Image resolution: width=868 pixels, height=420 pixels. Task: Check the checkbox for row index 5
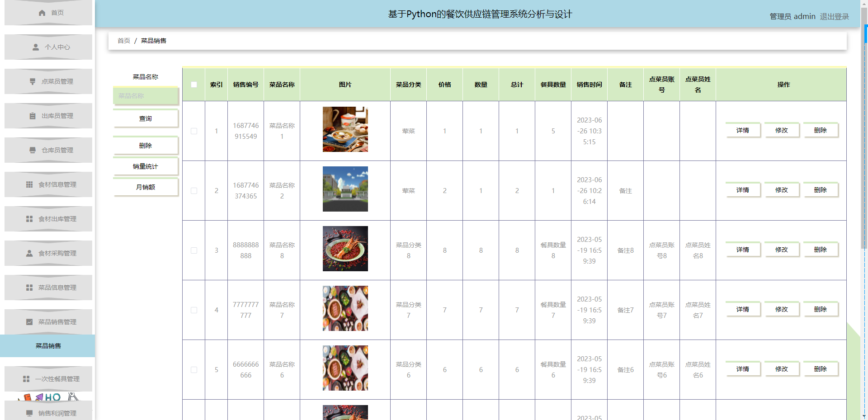pyautogui.click(x=194, y=370)
